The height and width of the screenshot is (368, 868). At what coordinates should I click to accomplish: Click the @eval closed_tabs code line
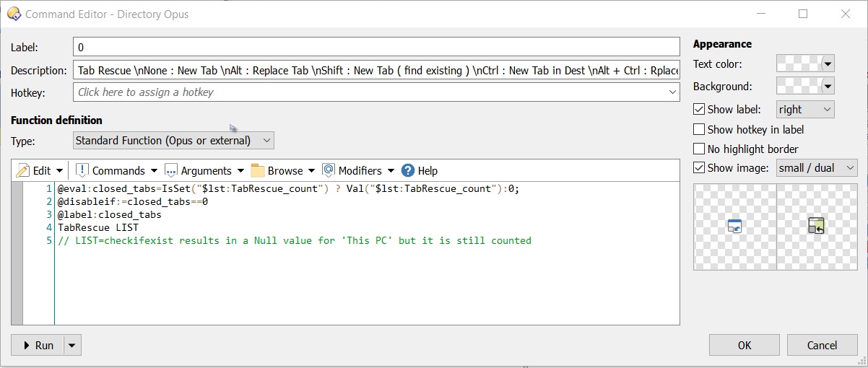click(288, 188)
